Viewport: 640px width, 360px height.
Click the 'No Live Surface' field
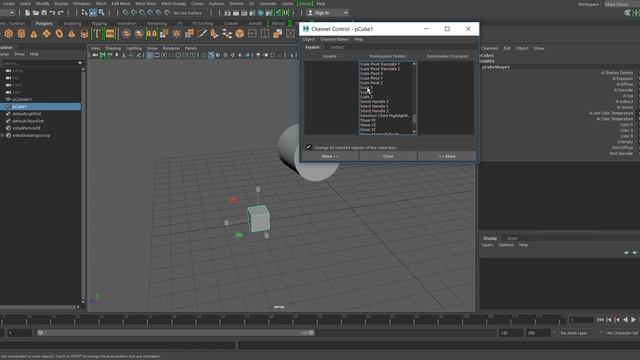pyautogui.click(x=188, y=13)
